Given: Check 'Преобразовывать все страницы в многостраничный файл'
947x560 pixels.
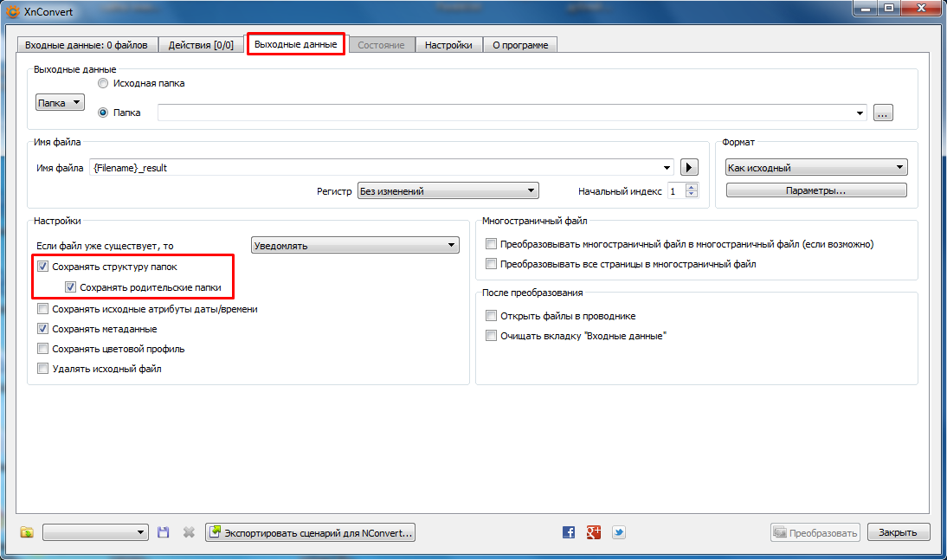Looking at the screenshot, I should [x=491, y=264].
